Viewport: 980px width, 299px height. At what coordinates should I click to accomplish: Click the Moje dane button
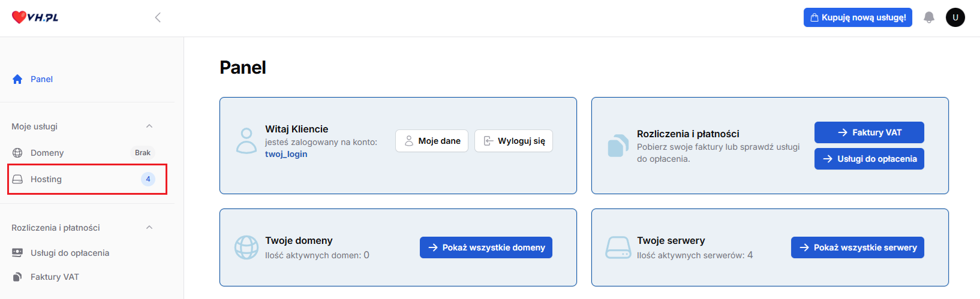(x=431, y=141)
